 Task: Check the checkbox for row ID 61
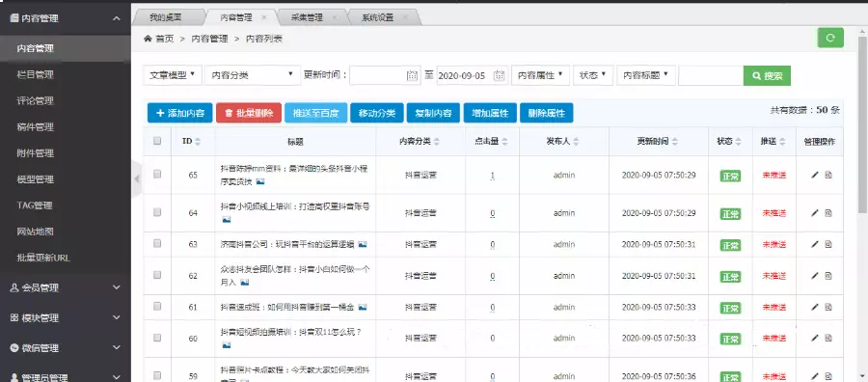click(x=157, y=306)
